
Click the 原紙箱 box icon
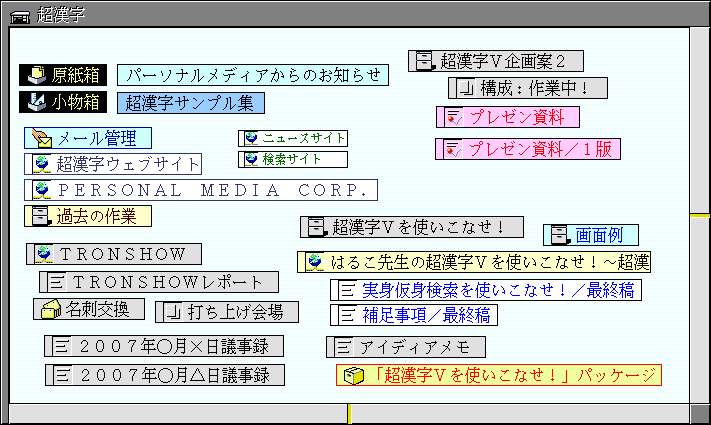pyautogui.click(x=35, y=75)
